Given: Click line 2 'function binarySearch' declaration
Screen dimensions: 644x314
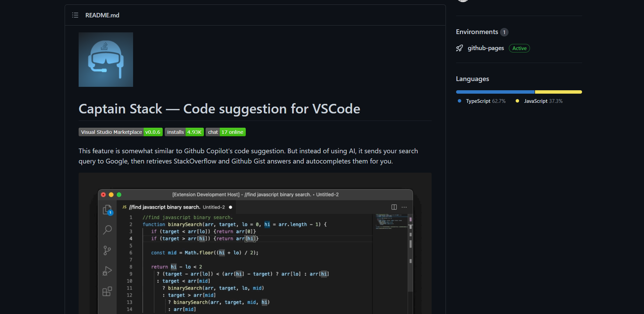Looking at the screenshot, I should pos(235,224).
